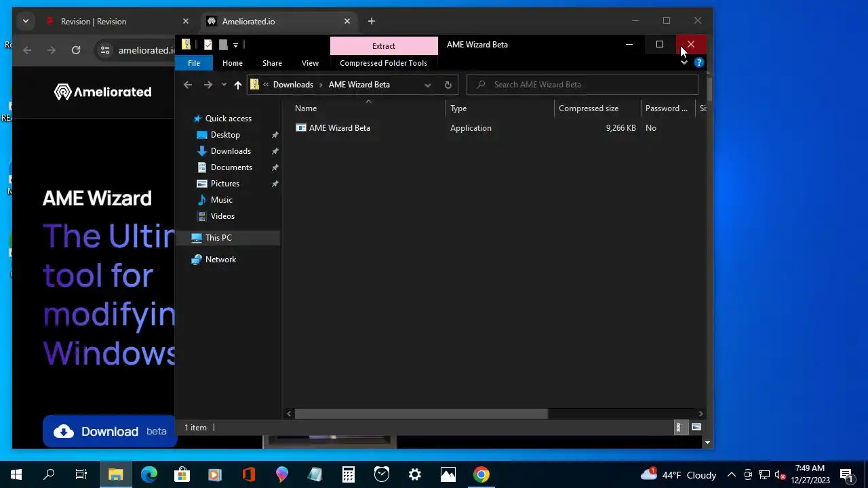Open the Office app from the taskbar
Screen dimensions: 868x488
[x=248, y=474]
